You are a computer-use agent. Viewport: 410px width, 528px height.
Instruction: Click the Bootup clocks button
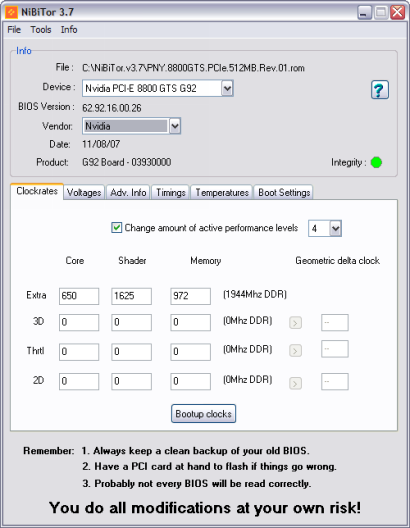coord(203,414)
